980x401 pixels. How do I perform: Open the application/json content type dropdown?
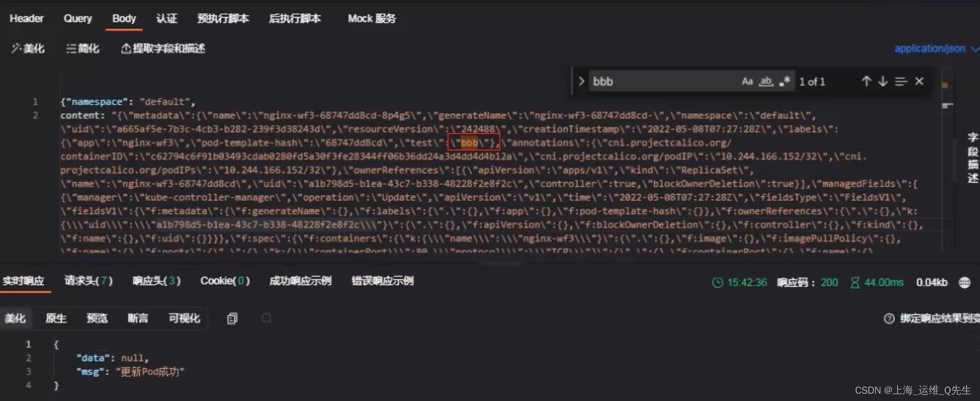point(936,49)
